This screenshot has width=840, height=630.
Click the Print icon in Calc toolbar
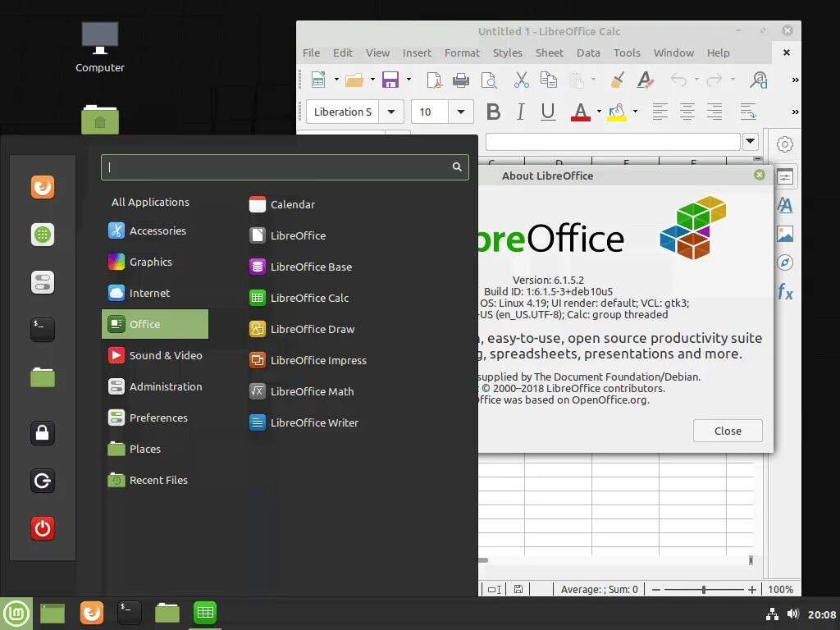coord(461,80)
